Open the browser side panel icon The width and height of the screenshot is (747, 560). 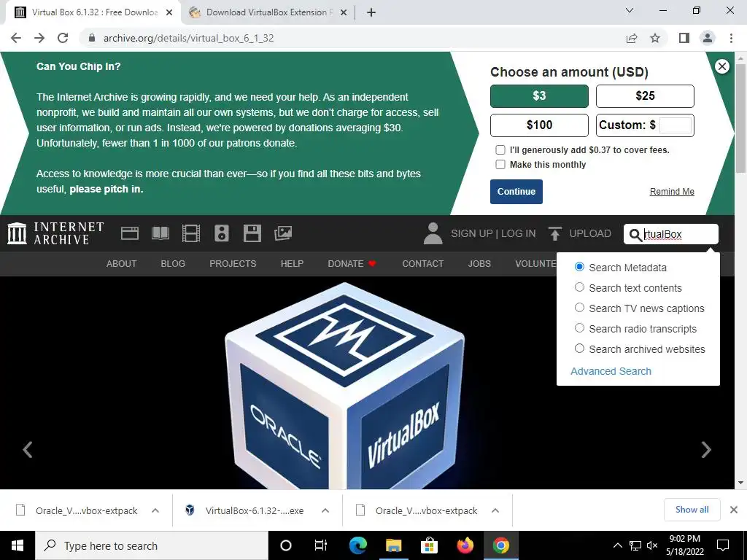684,38
